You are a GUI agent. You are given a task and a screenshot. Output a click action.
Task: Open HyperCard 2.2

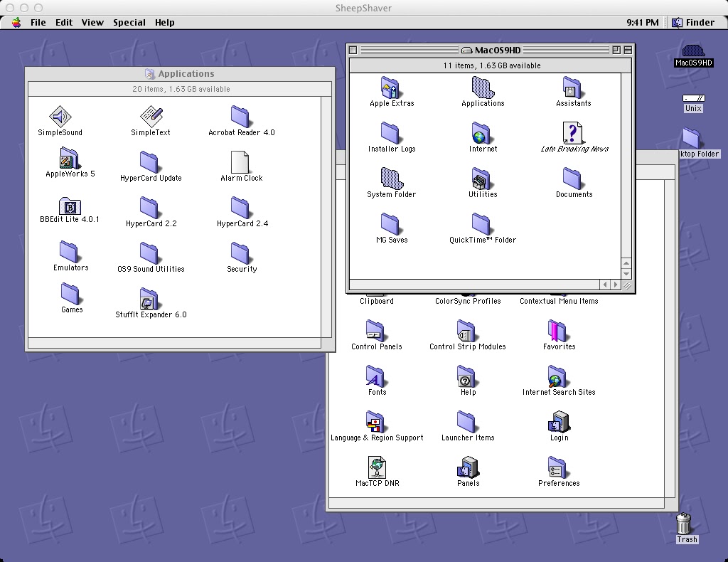(149, 205)
